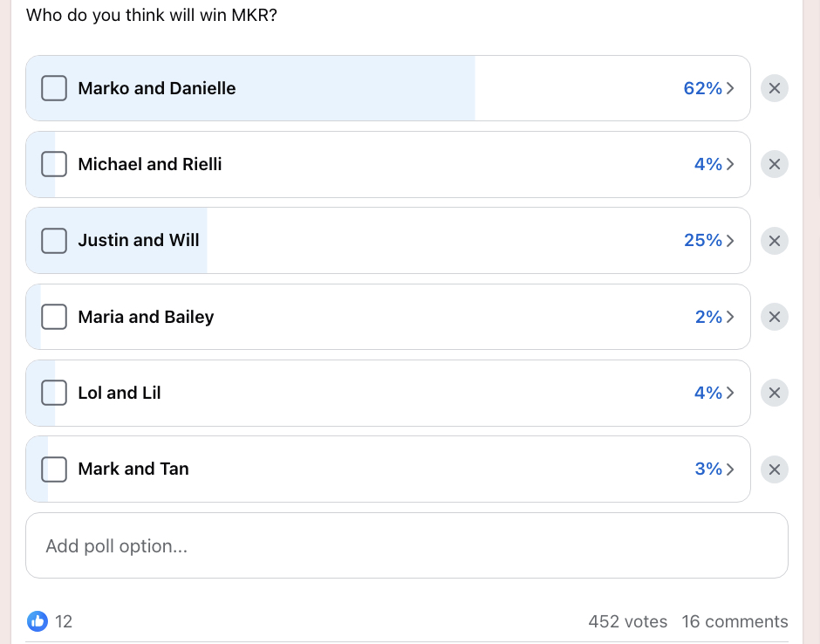Screen dimensions: 820x644
Task: Delete the Justin and Will option
Action: (775, 241)
